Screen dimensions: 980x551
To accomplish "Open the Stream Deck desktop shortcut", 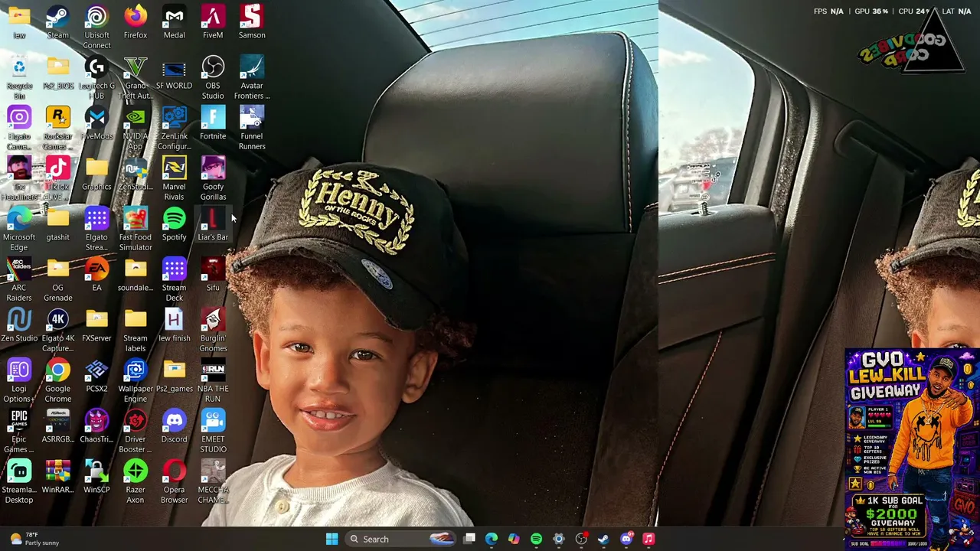I will pyautogui.click(x=174, y=279).
